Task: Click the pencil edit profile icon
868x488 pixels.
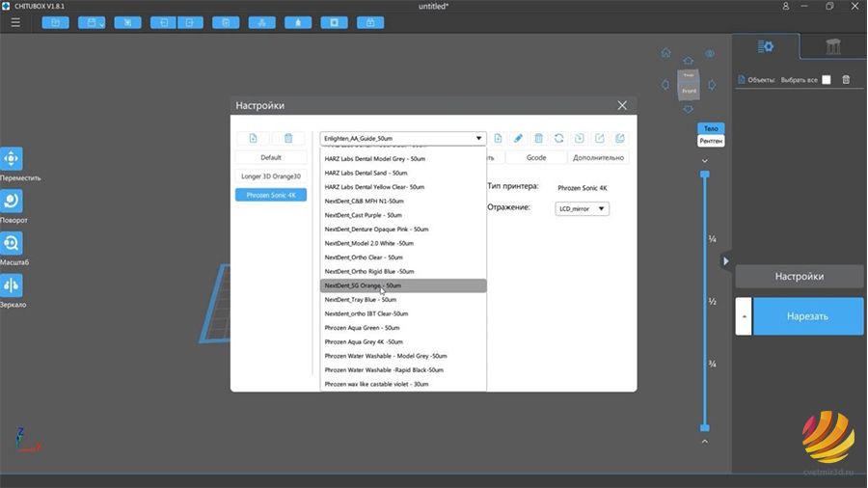Action: pyautogui.click(x=518, y=138)
